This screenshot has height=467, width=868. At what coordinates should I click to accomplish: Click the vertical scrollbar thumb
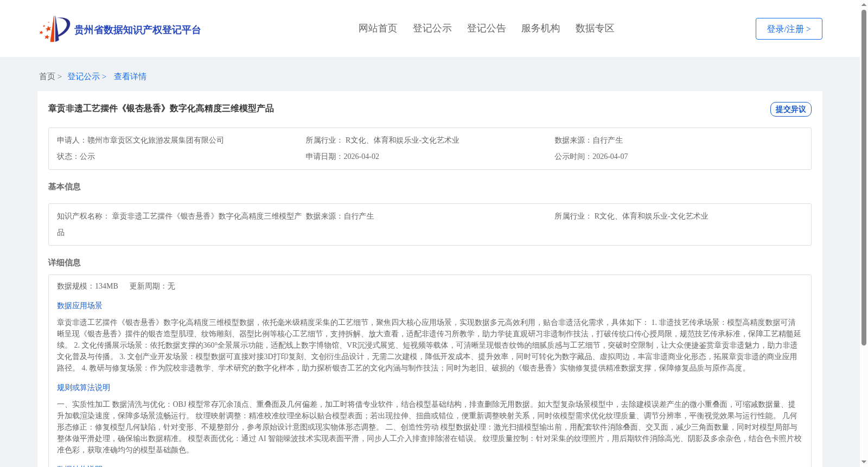(864, 177)
